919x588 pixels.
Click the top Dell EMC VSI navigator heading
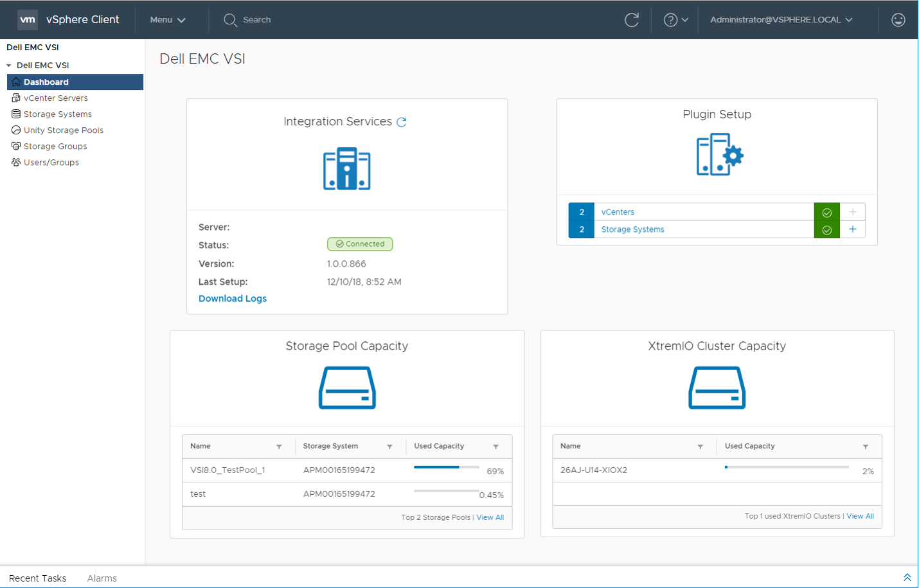(x=33, y=48)
